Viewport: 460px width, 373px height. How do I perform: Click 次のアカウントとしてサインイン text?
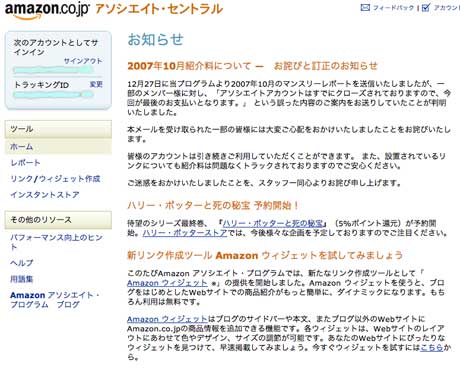coord(56,47)
